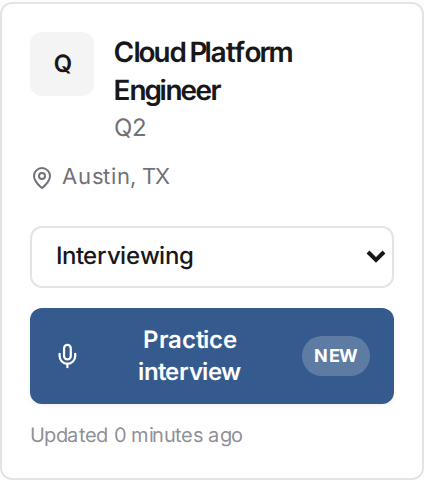Click the location pin icon
Screen dimensions: 424x480
(42, 178)
